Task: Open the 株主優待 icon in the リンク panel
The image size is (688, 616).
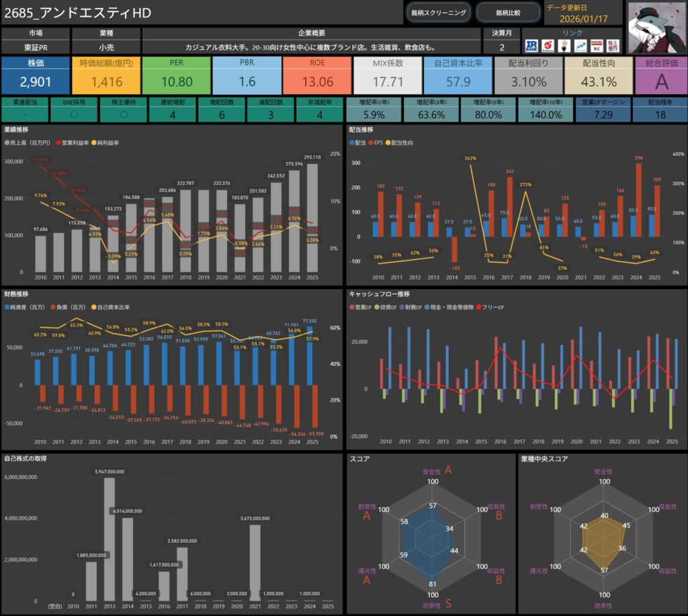Action: pyautogui.click(x=613, y=46)
